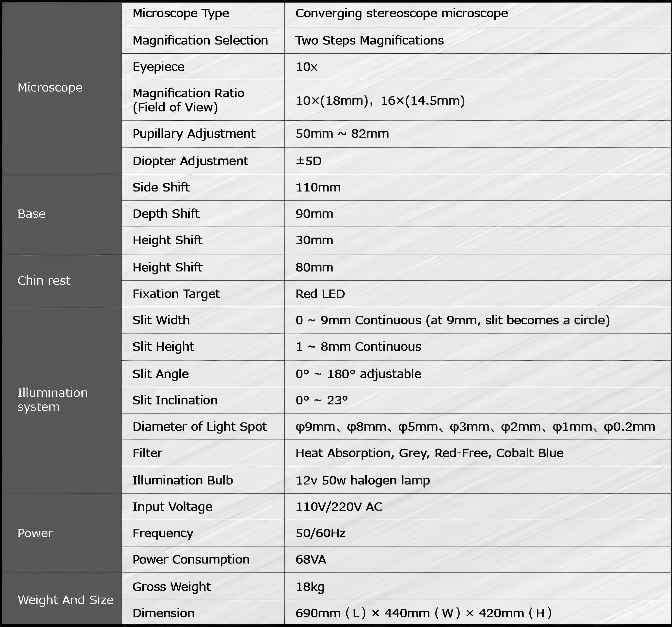Viewport: 672px width, 627px height.
Task: Click the Converging stereoscope microscope value
Action: 401,14
